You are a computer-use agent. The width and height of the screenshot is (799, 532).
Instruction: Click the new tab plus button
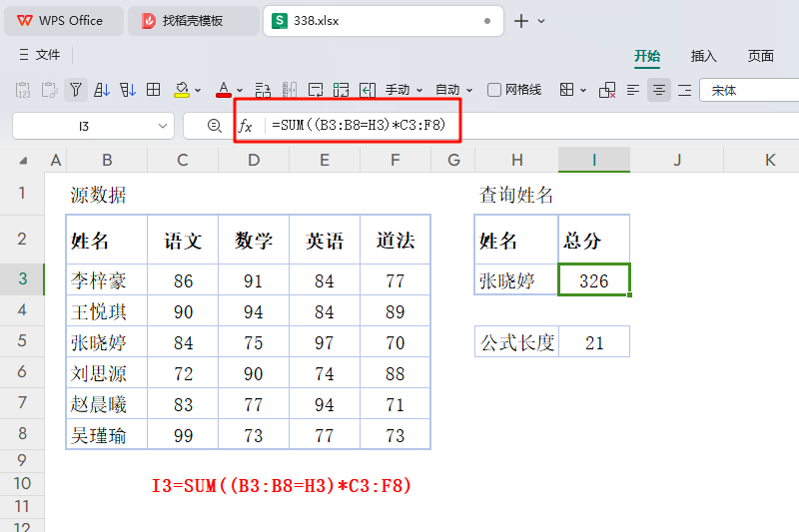tap(520, 21)
